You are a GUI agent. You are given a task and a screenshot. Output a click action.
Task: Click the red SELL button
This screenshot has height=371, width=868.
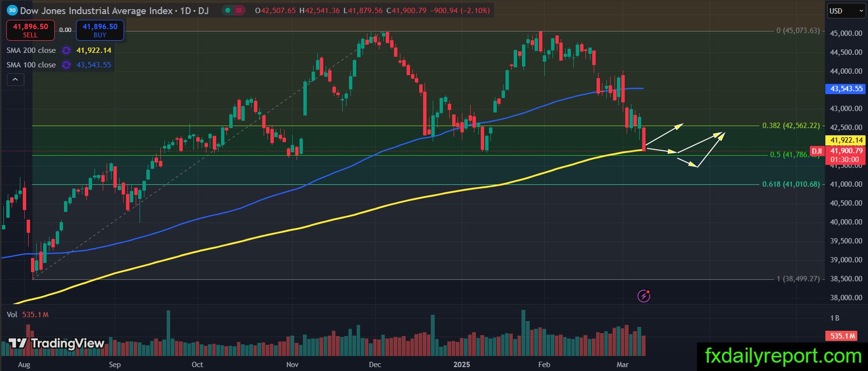[30, 30]
